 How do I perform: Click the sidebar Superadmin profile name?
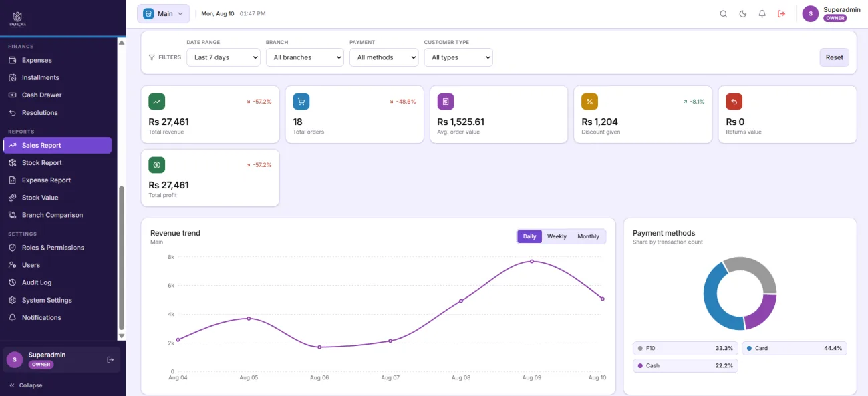coord(47,355)
